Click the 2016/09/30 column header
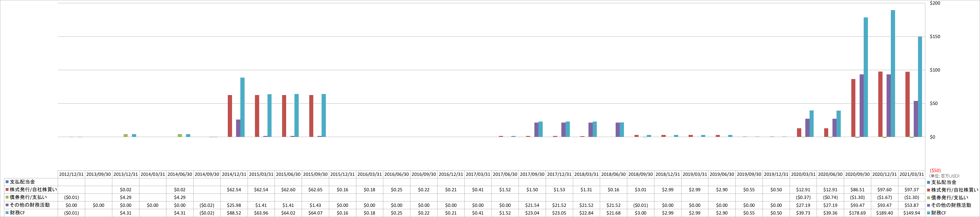The width and height of the screenshot is (980, 217). pos(424,174)
